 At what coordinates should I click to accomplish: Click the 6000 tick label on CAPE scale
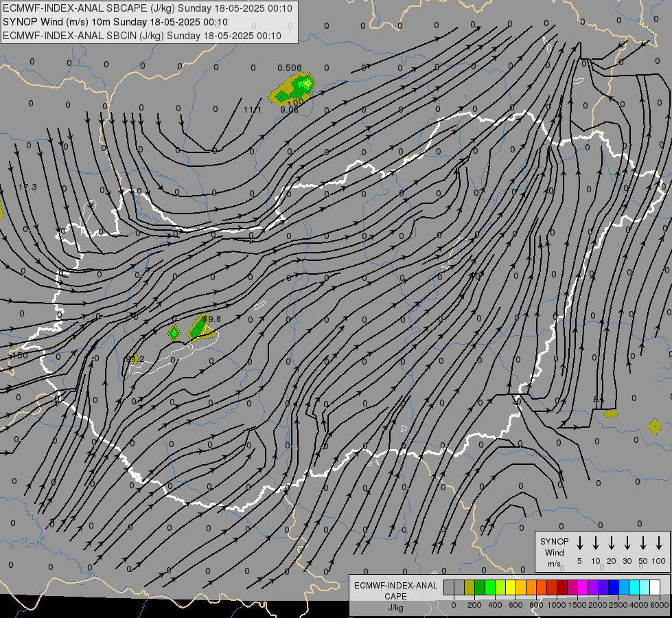coord(659,605)
